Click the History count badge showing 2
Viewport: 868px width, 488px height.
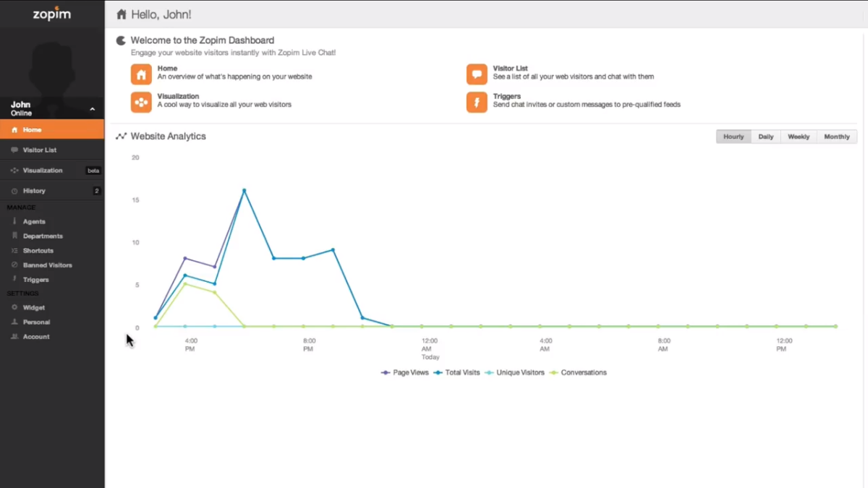point(96,191)
